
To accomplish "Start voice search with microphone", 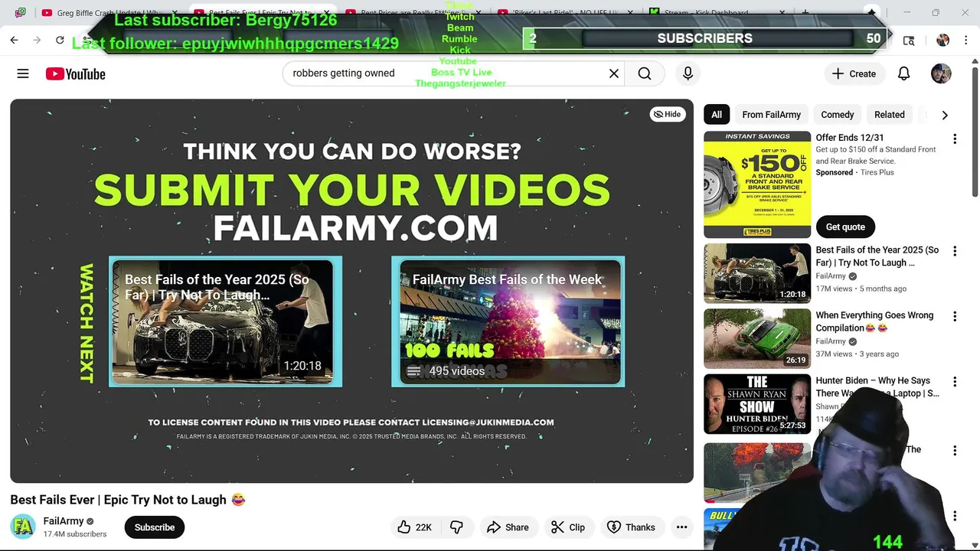I will pos(688,73).
